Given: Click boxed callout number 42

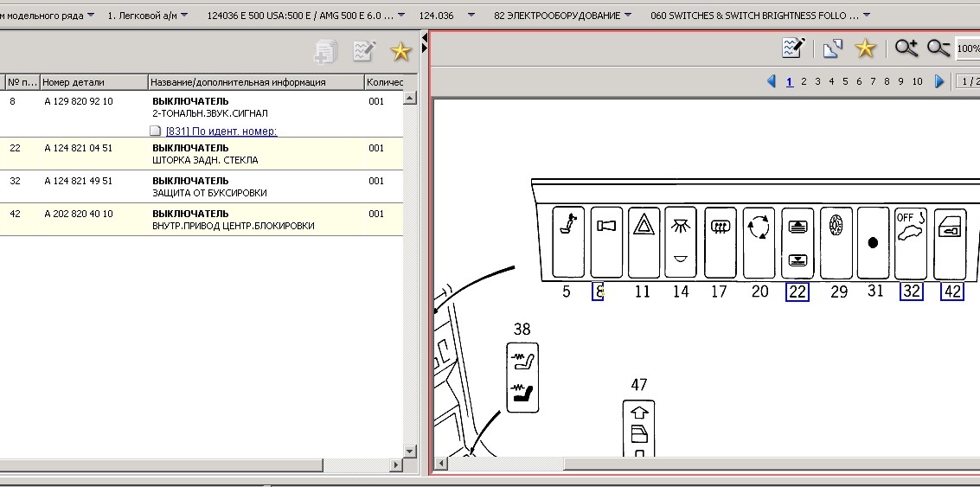Looking at the screenshot, I should (952, 292).
